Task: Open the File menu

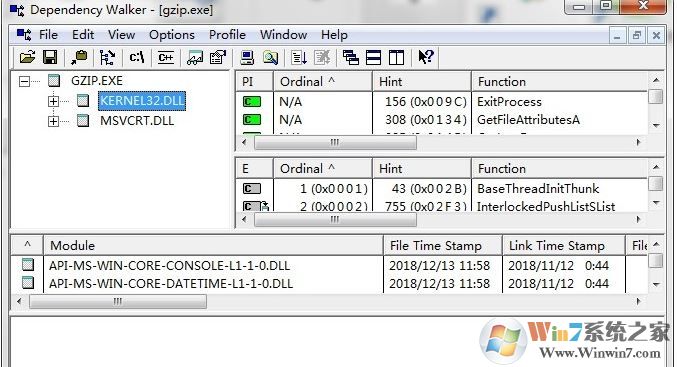Action: 48,35
